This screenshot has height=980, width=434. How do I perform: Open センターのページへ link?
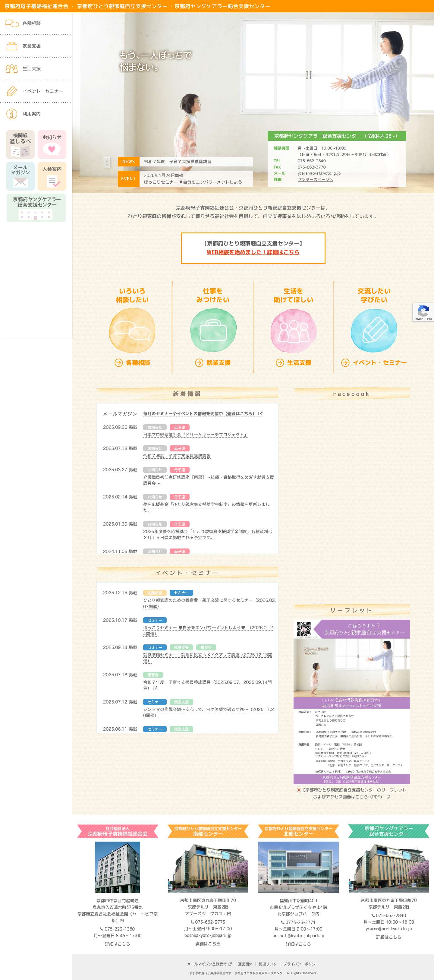click(315, 179)
